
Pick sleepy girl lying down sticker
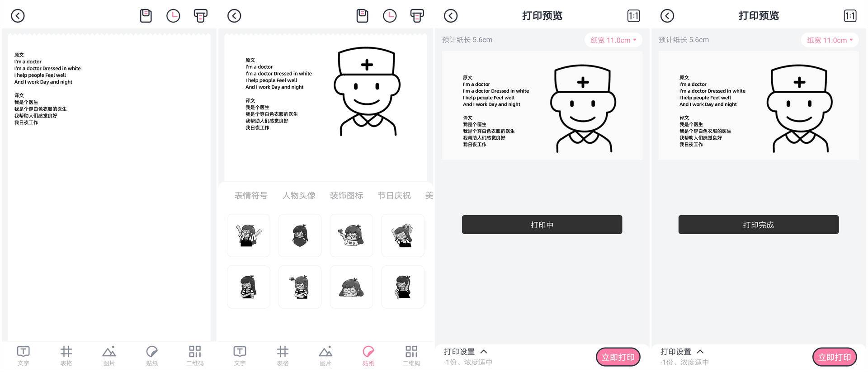pyautogui.click(x=352, y=287)
